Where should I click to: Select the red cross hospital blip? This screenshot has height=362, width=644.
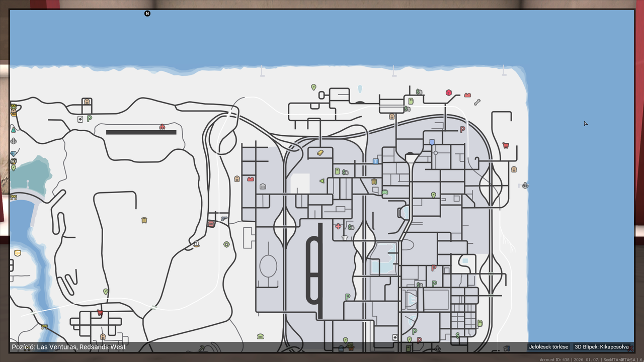(338, 227)
